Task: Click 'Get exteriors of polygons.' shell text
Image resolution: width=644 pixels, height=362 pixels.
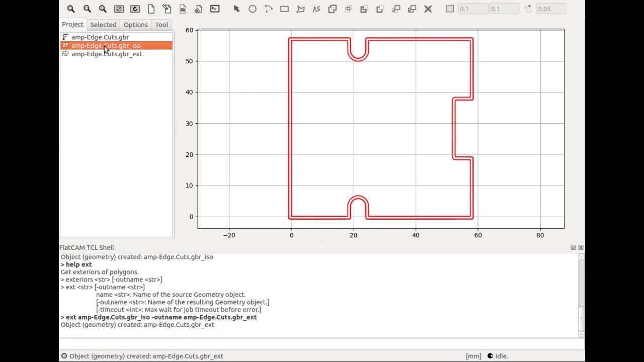Action: [100, 272]
